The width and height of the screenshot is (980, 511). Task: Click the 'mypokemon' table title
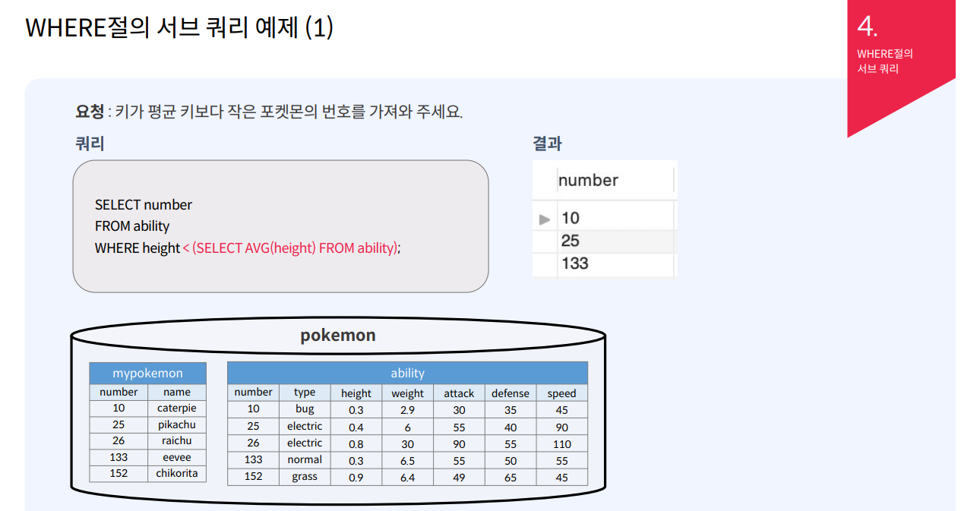tap(147, 373)
